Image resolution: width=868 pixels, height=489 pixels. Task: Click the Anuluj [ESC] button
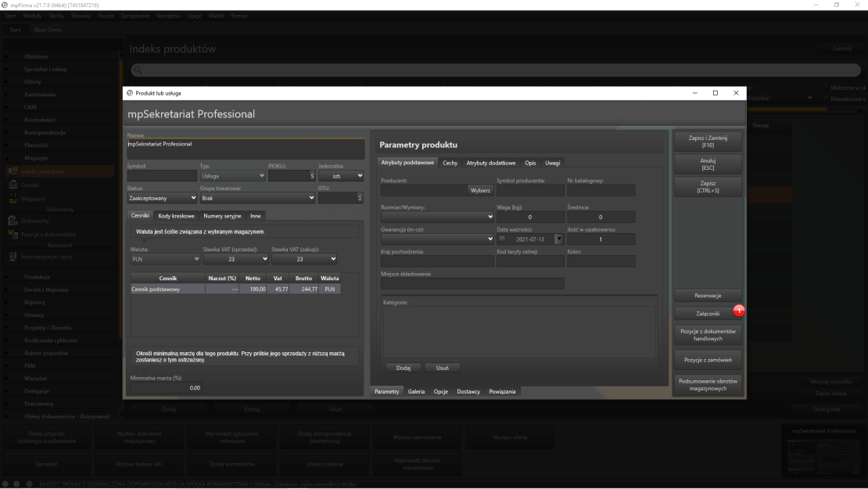(x=708, y=164)
